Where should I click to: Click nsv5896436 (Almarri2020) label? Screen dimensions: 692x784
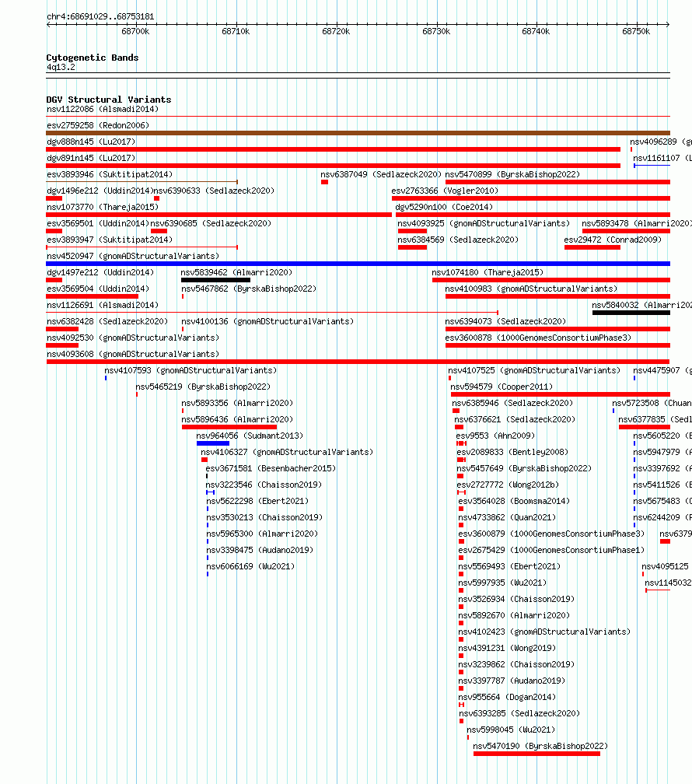click(237, 419)
